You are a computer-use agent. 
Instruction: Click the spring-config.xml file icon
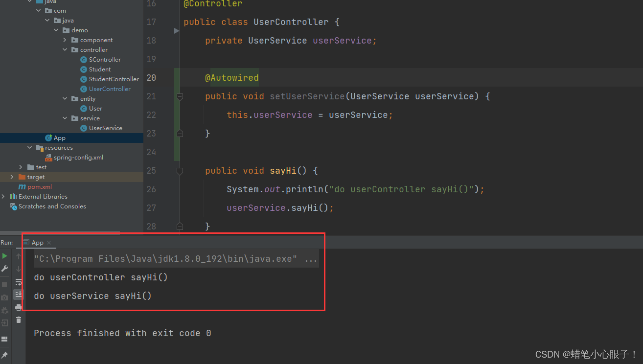pos(48,158)
